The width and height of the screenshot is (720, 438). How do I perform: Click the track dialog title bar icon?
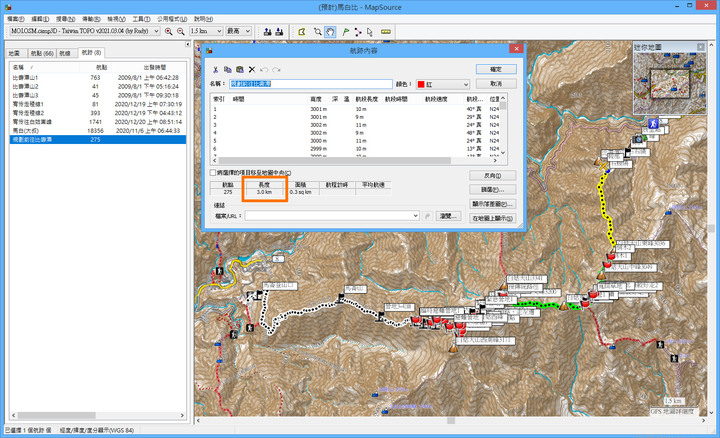209,50
